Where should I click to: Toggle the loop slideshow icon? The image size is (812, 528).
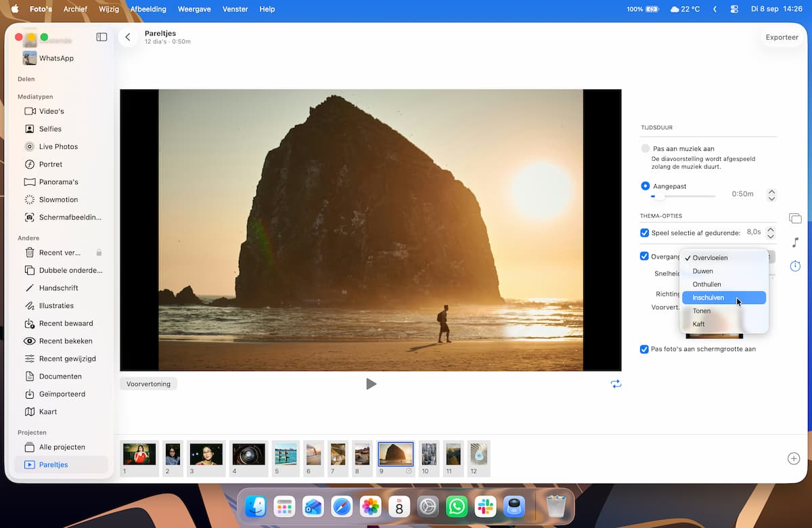point(615,384)
